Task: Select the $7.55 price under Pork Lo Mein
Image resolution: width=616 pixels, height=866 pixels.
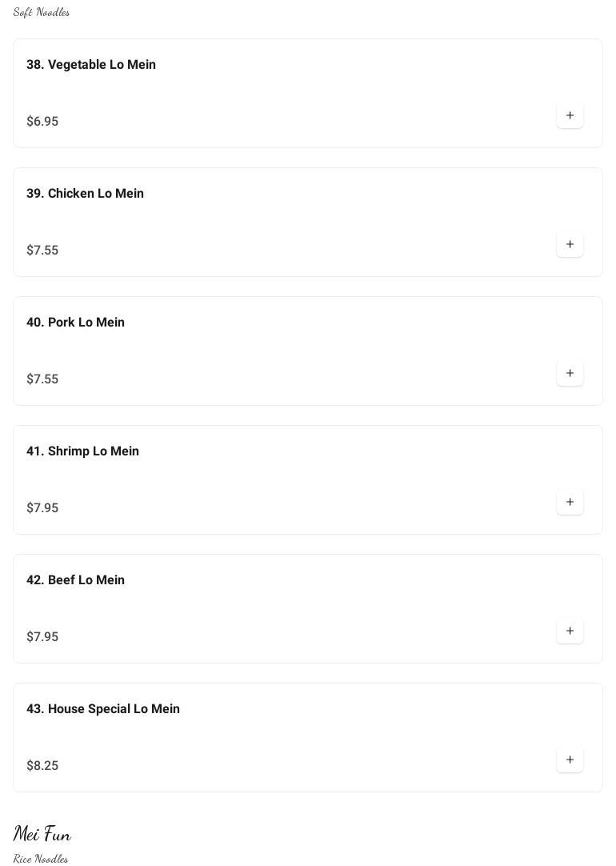Action: click(x=42, y=379)
